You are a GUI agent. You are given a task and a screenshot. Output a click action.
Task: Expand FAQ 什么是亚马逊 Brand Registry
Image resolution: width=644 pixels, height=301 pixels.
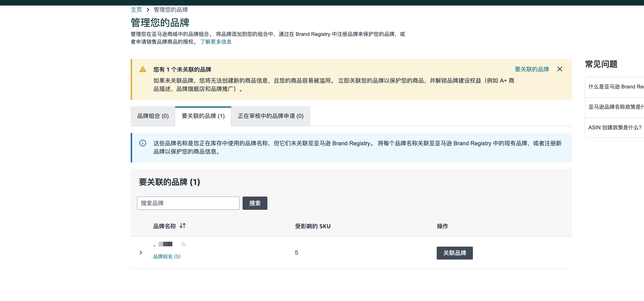coord(615,87)
